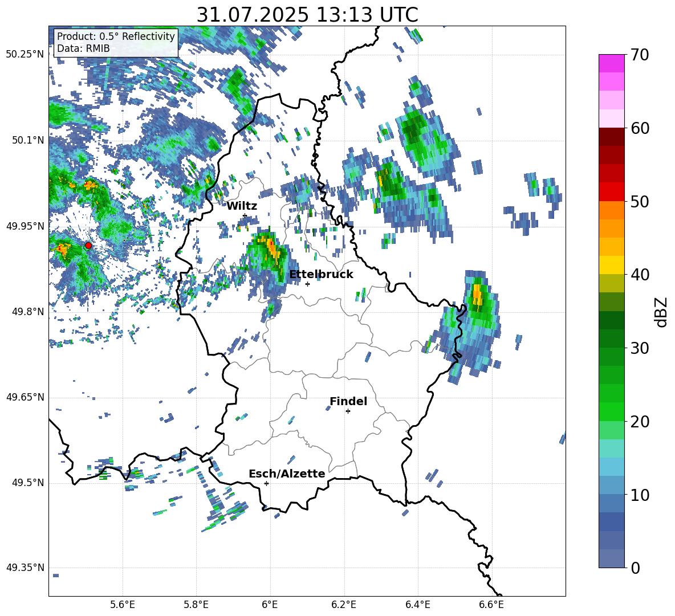Click the Findel station label

(348, 401)
